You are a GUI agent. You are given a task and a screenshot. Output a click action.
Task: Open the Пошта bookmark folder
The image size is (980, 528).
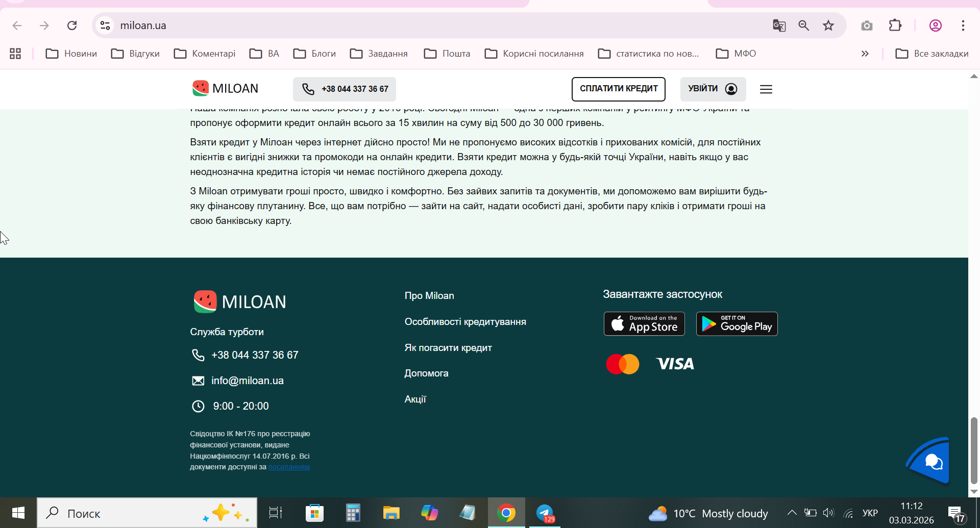[x=447, y=54]
